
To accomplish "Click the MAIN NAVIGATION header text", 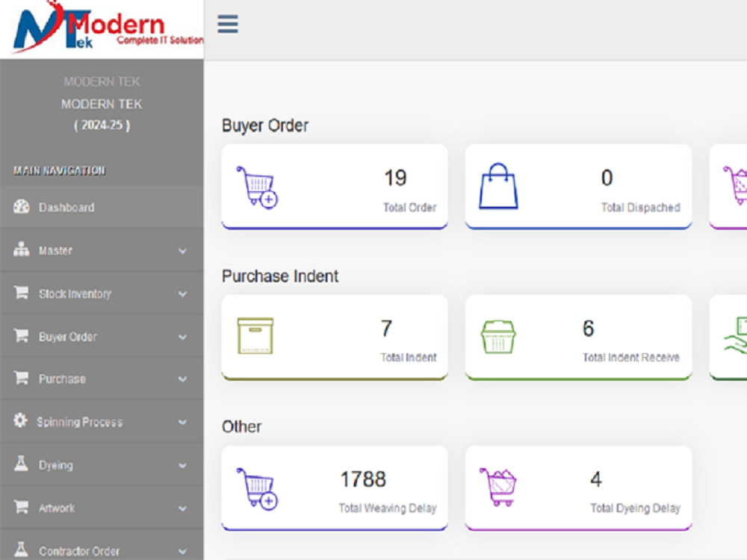I will pos(59,170).
